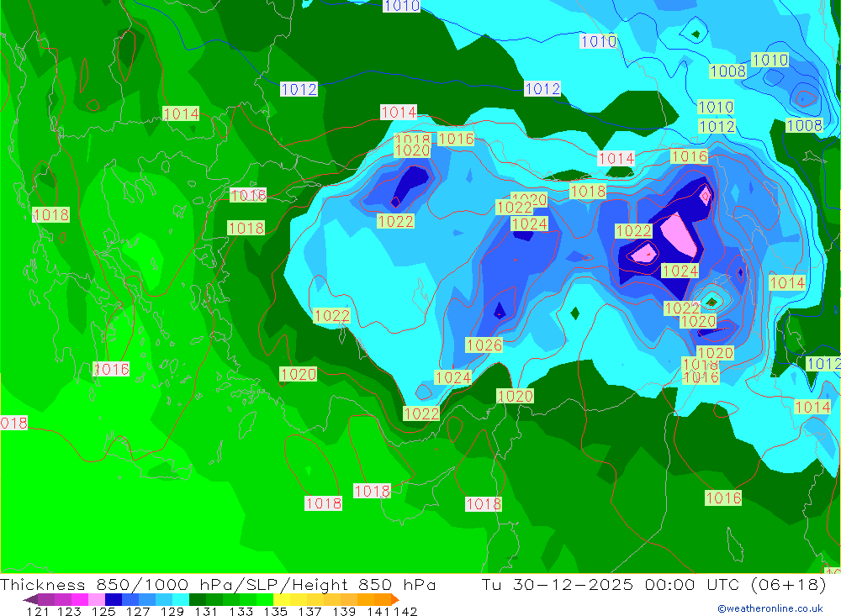
Task: Click the partially cut '018' label at left edge
Action: click(14, 423)
